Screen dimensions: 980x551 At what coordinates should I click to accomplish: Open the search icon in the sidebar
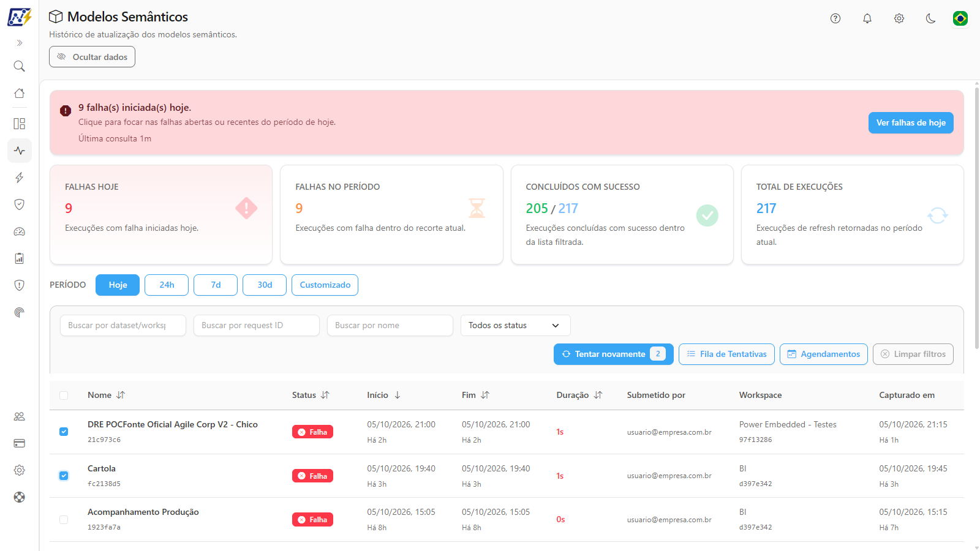[x=20, y=66]
